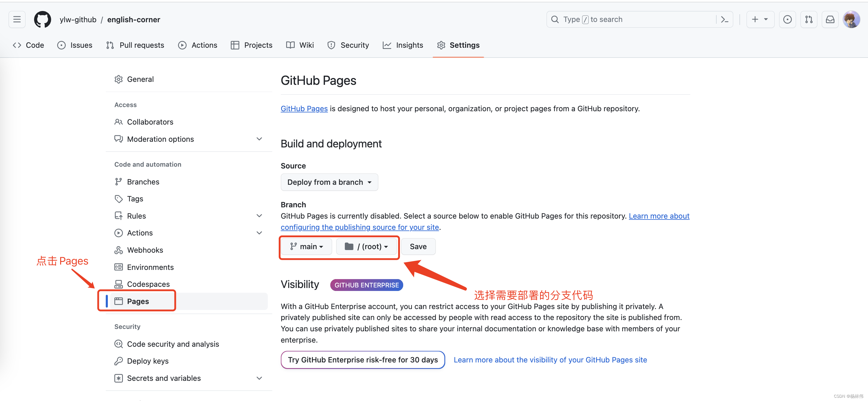This screenshot has height=401, width=868.
Task: Open the Security tab
Action: pyautogui.click(x=348, y=45)
